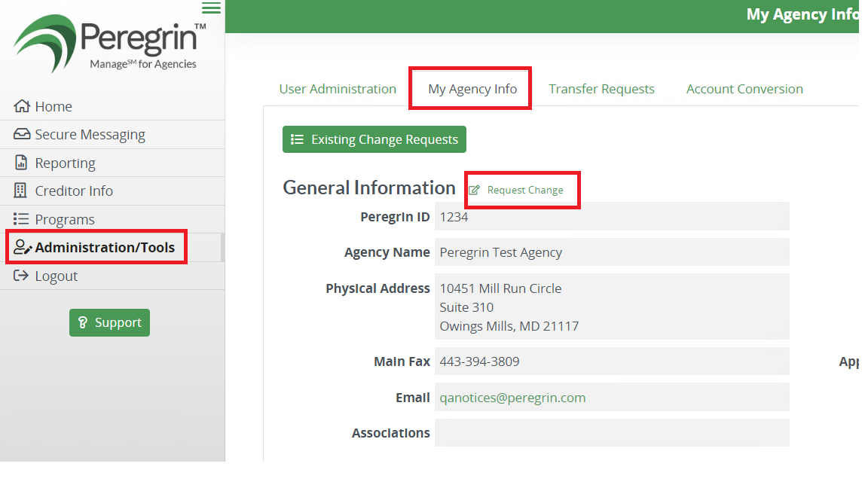Click the Peregrin logo
This screenshot has height=488, width=868.
110,44
